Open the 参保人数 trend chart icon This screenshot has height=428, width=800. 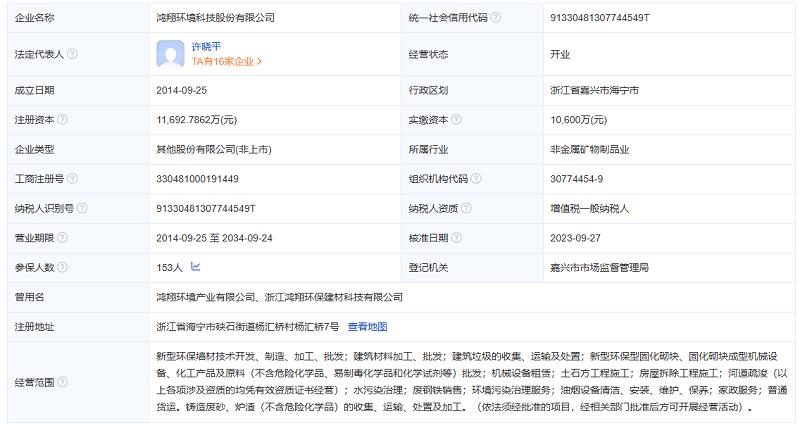point(195,266)
